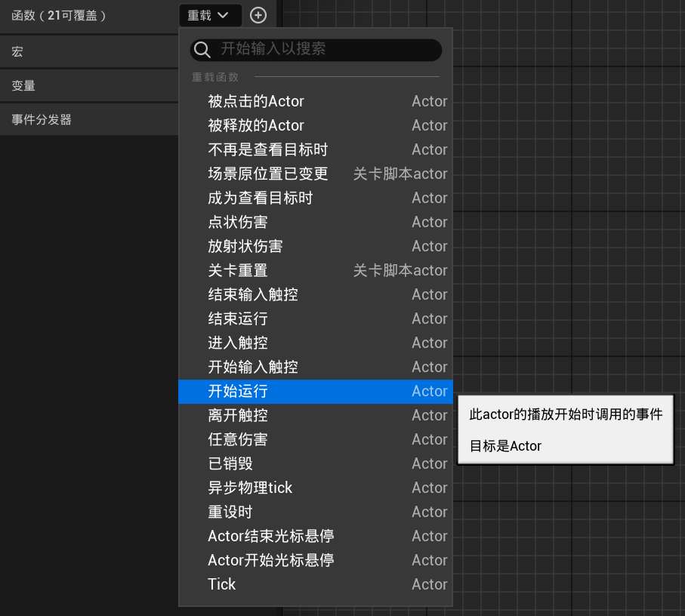Select 点状伤害 override function
Screen dimensions: 685x616
[x=238, y=222]
